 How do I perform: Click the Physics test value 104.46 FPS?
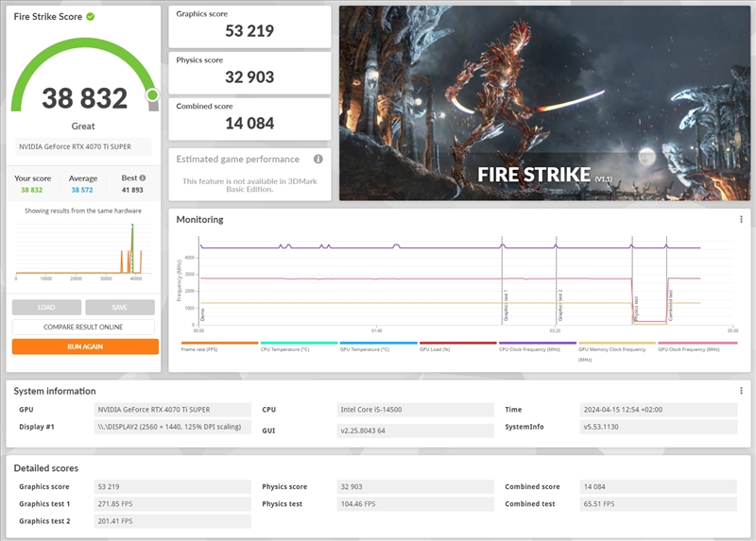[416, 504]
